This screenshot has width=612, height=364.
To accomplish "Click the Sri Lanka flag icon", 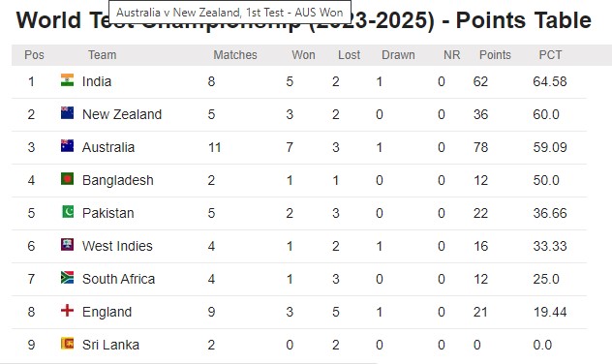I will pyautogui.click(x=67, y=343).
